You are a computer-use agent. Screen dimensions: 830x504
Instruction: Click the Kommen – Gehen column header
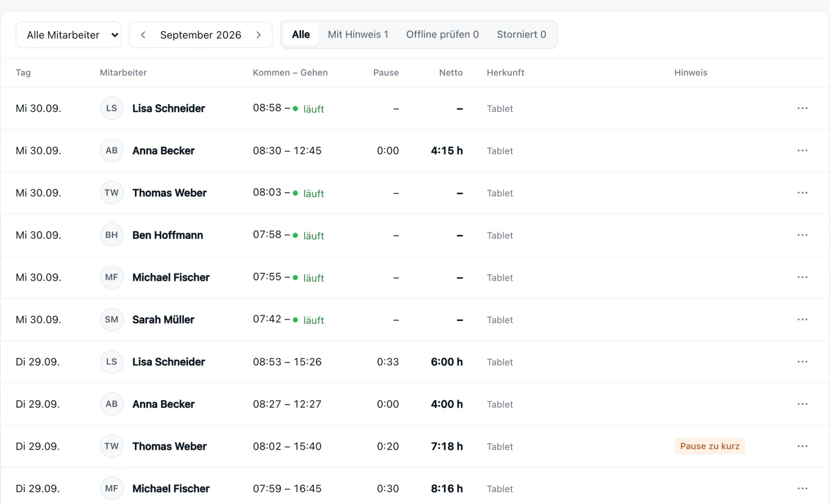(x=290, y=73)
